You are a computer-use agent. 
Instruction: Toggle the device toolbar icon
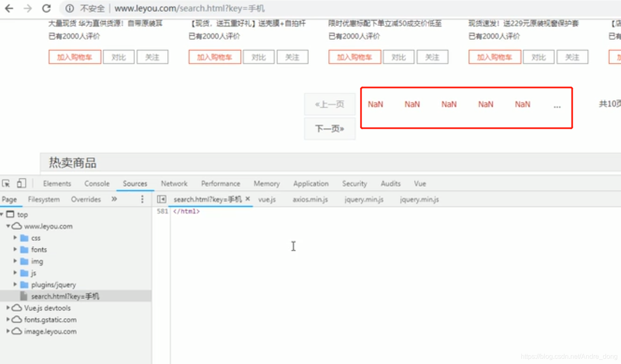pos(21,183)
